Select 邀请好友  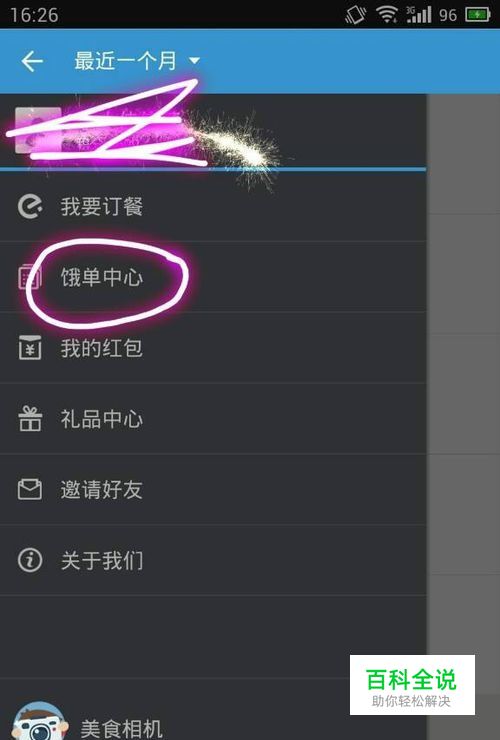[x=213, y=489]
